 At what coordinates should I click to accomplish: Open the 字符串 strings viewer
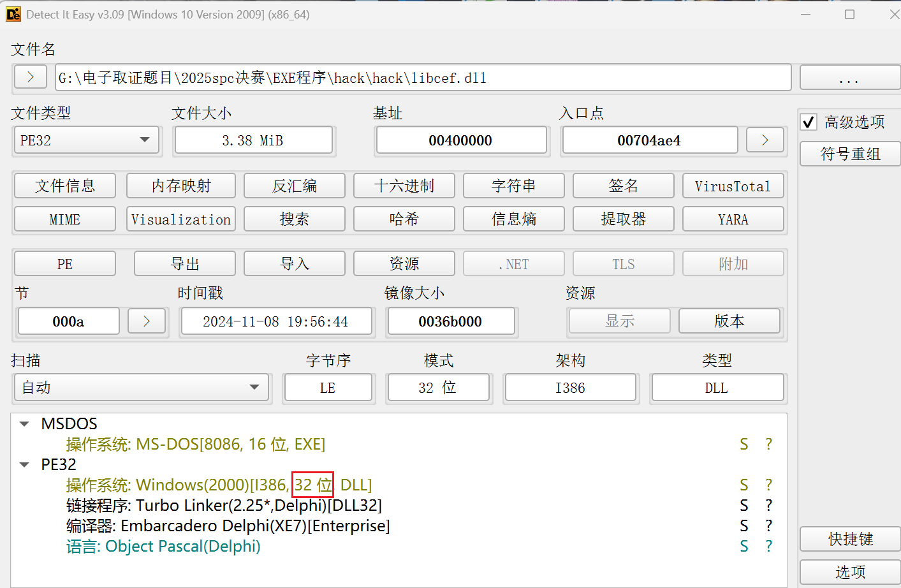513,186
